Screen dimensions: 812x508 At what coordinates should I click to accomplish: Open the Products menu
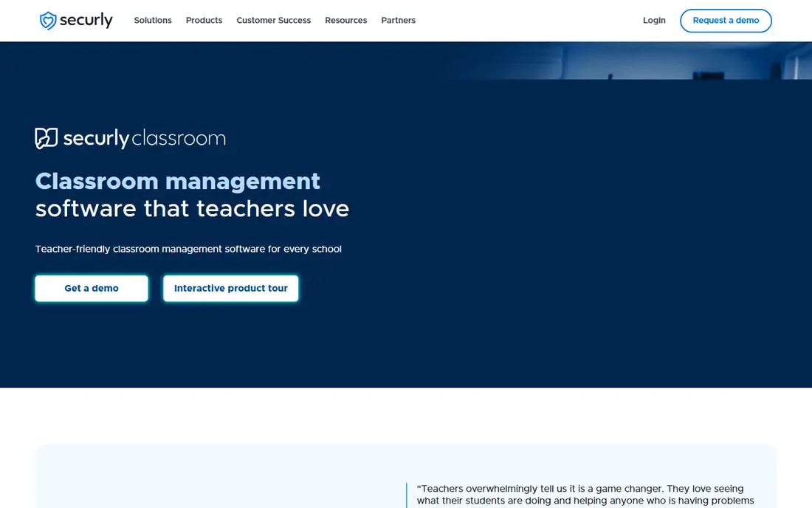(x=204, y=20)
